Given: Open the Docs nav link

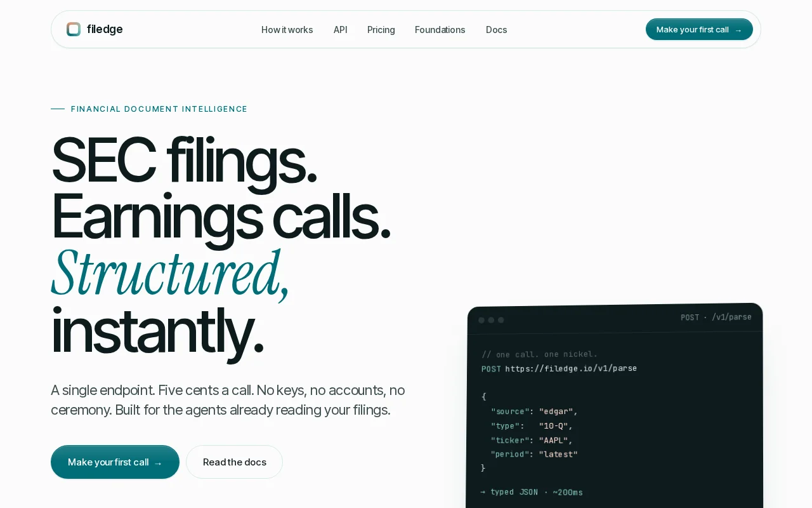Looking at the screenshot, I should (497, 30).
